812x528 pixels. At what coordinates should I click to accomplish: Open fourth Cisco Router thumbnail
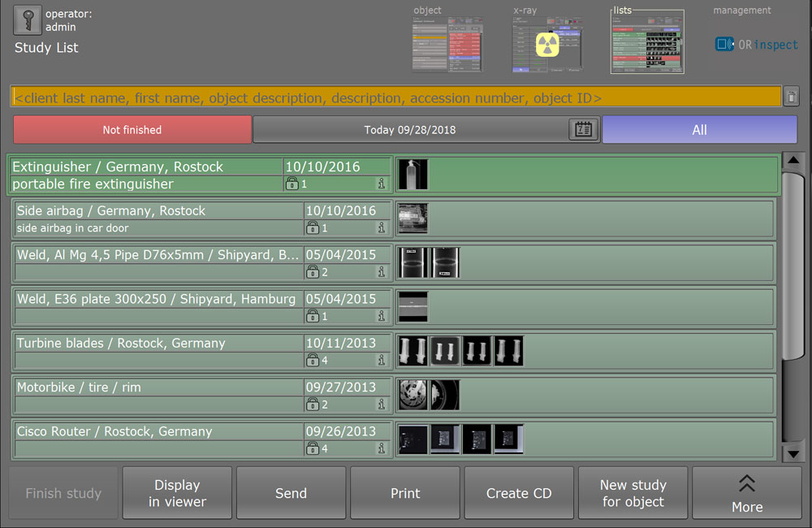[508, 439]
